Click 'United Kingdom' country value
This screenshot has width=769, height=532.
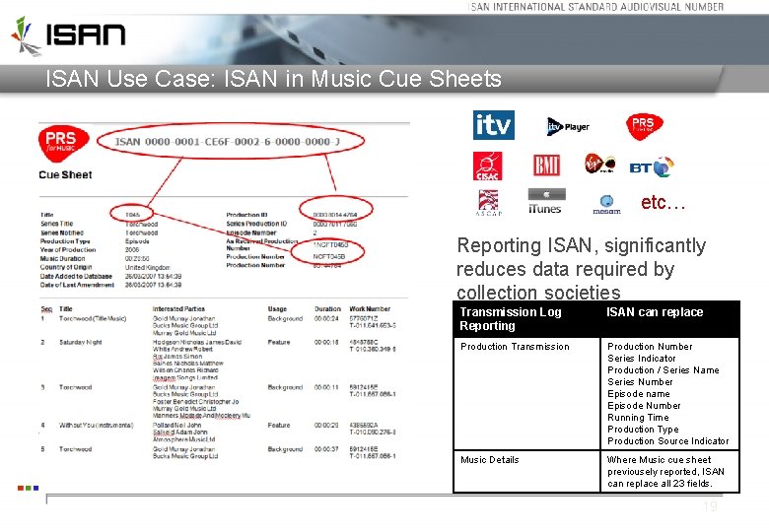[147, 267]
